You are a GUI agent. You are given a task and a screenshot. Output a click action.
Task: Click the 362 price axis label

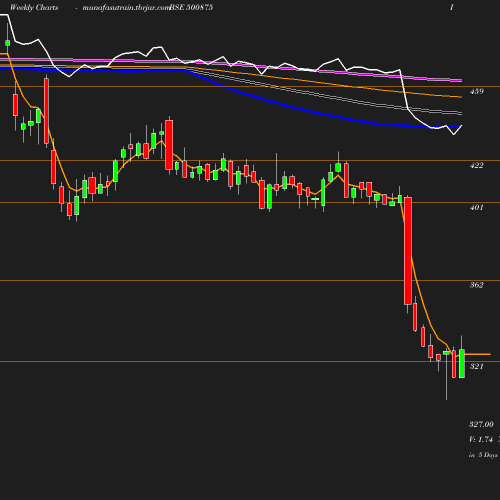pyautogui.click(x=477, y=285)
